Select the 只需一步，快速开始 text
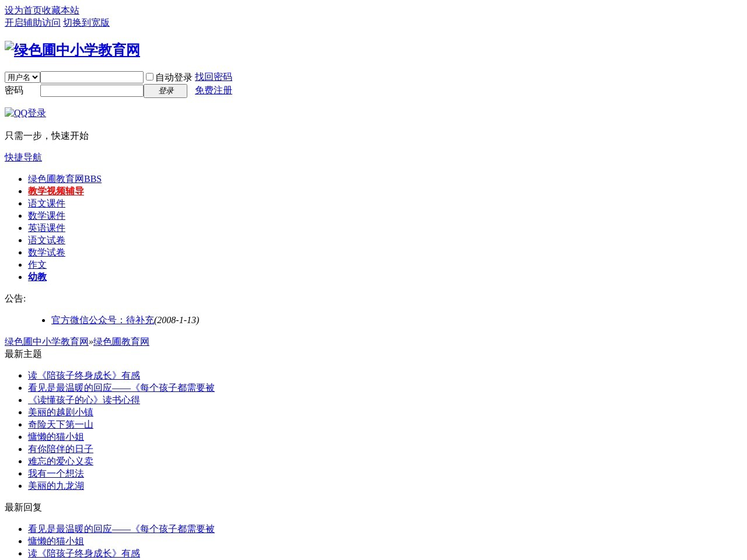The width and height of the screenshot is (747, 560). (x=47, y=136)
